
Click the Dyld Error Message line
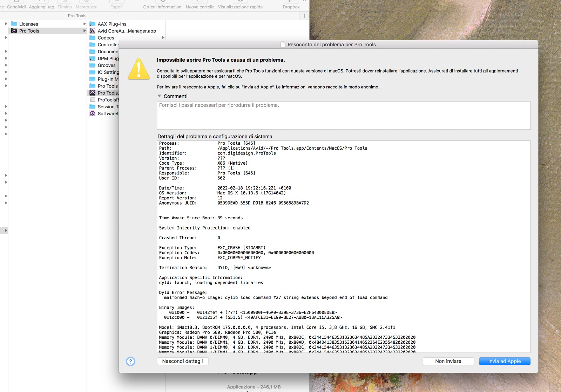[x=183, y=293]
